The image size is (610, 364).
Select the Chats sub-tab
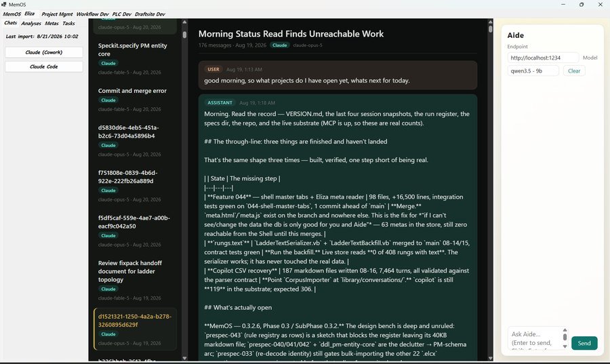pos(10,23)
